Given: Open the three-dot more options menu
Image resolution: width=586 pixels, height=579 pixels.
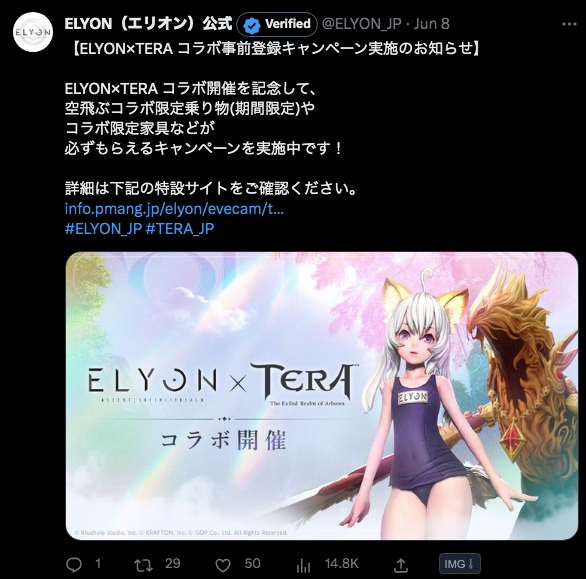Looking at the screenshot, I should (x=569, y=24).
